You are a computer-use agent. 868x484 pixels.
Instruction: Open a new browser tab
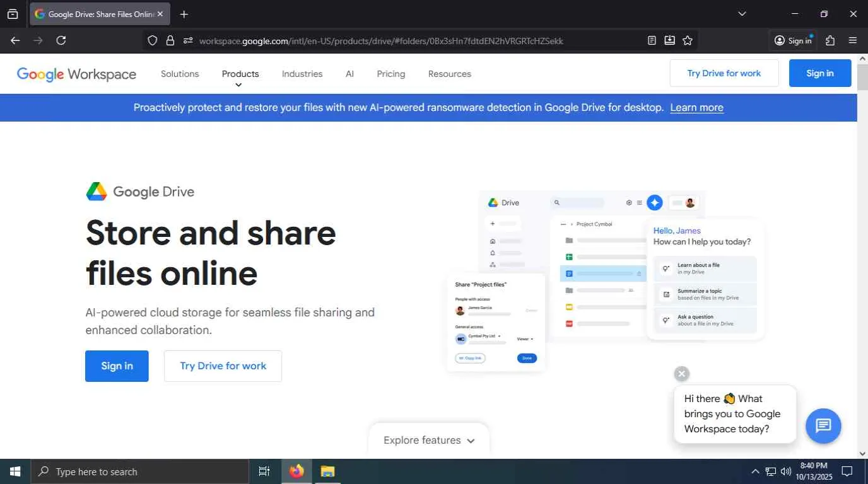[x=184, y=14]
